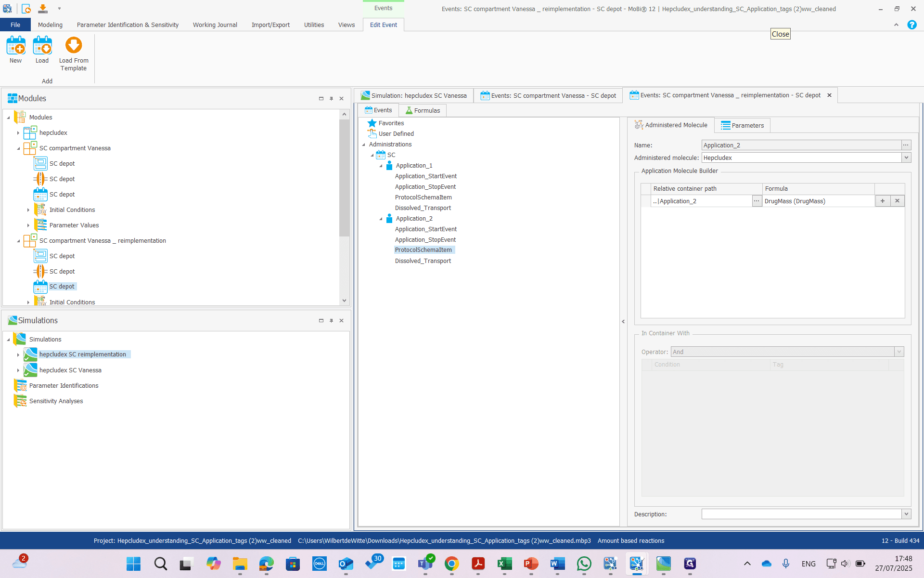Select Dissolved_Transport under Application_2
This screenshot has width=924, height=578.
click(423, 261)
